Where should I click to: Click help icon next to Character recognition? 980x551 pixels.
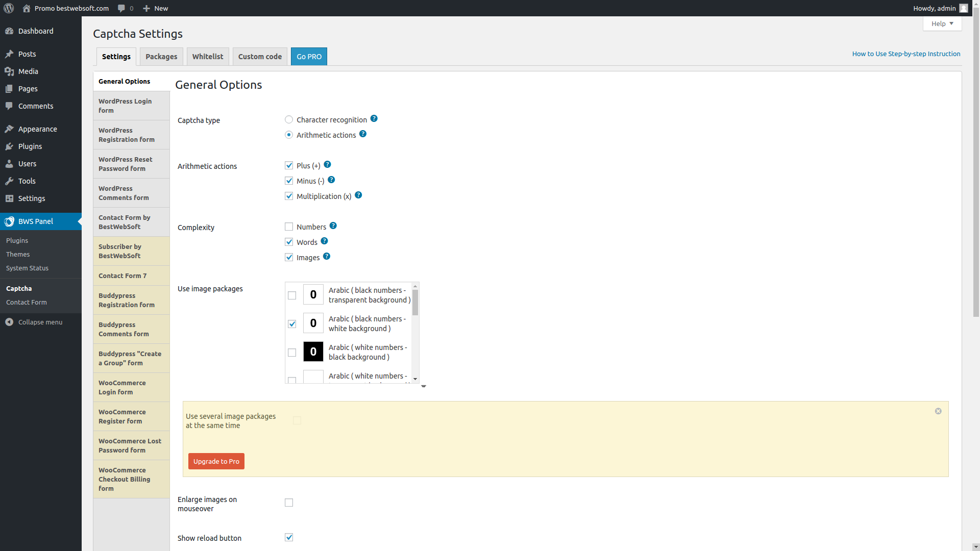click(374, 119)
